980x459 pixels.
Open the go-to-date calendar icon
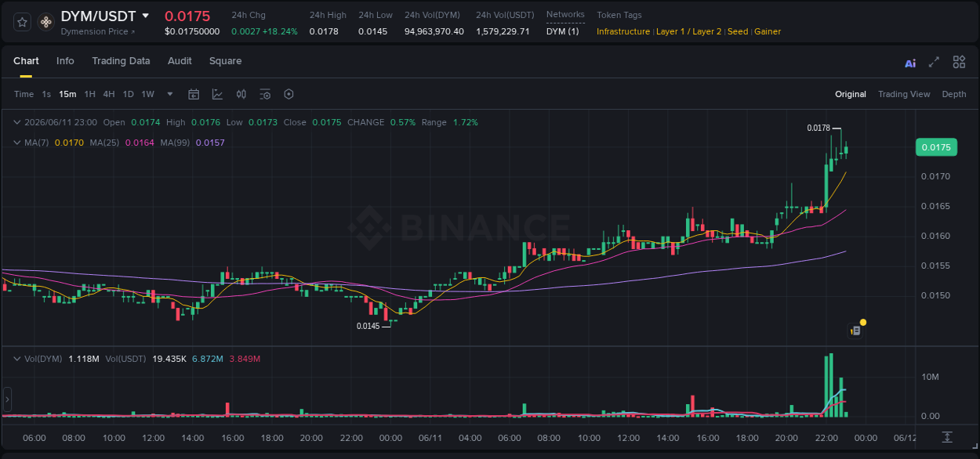point(194,94)
